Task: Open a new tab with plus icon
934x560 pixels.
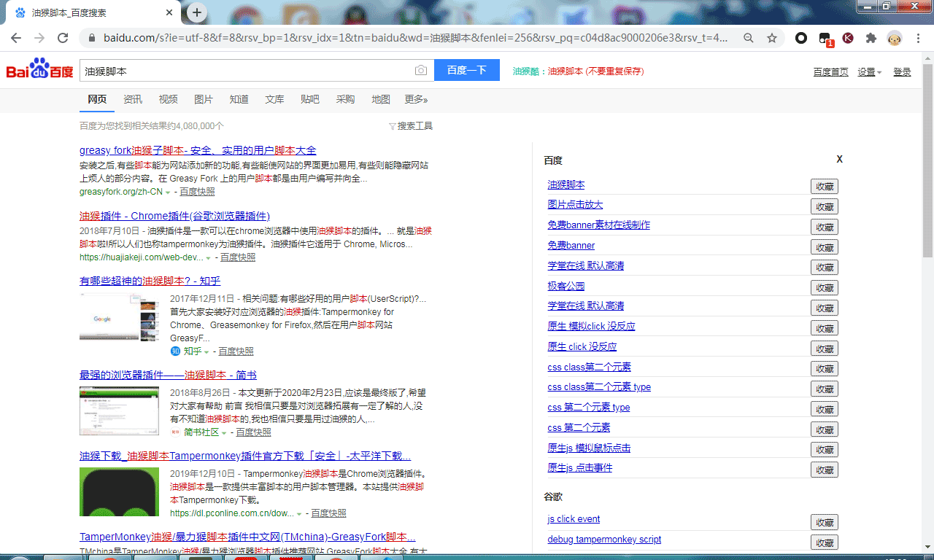Action: [x=196, y=12]
